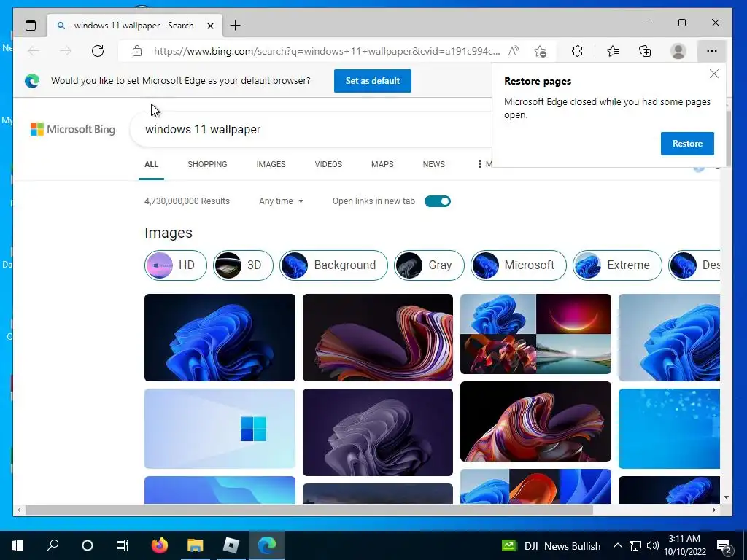This screenshot has width=747, height=560.
Task: Dismiss the Restore pages popup
Action: click(713, 74)
